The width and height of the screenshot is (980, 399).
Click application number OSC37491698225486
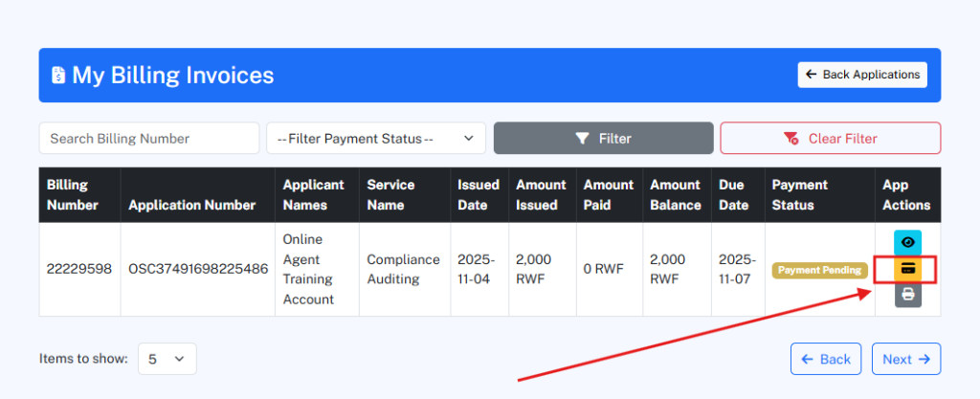click(198, 270)
